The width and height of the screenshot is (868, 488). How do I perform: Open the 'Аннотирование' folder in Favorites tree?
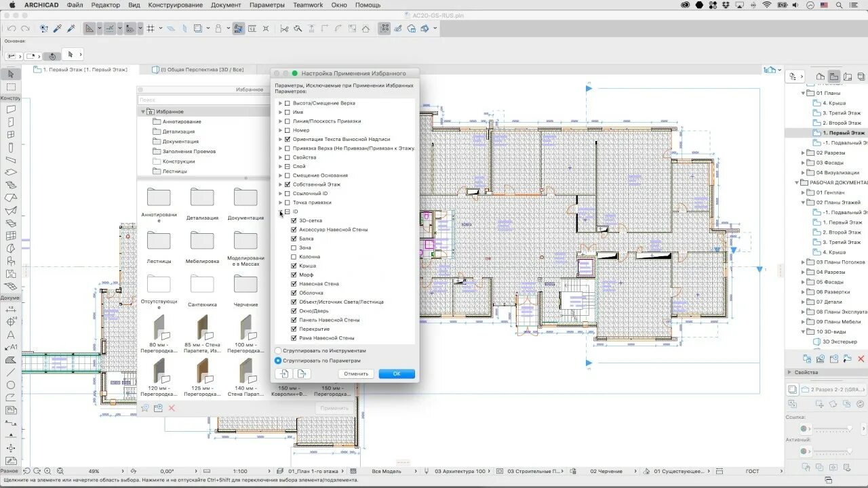pyautogui.click(x=176, y=121)
